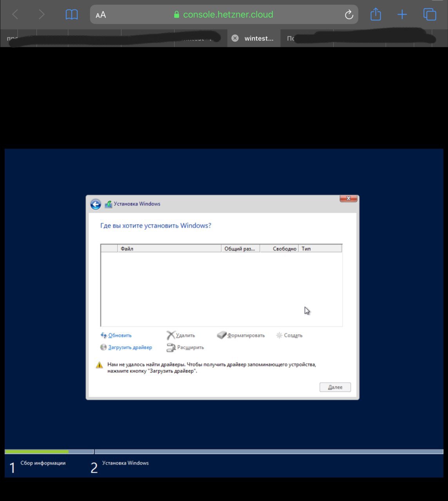Add a new Safari tab
448x501 pixels.
tap(402, 15)
